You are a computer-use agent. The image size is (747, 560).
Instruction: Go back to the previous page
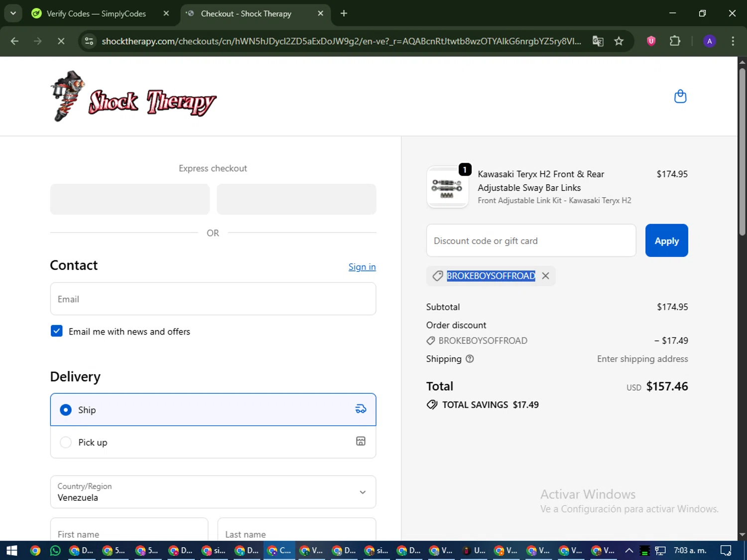pos(14,41)
